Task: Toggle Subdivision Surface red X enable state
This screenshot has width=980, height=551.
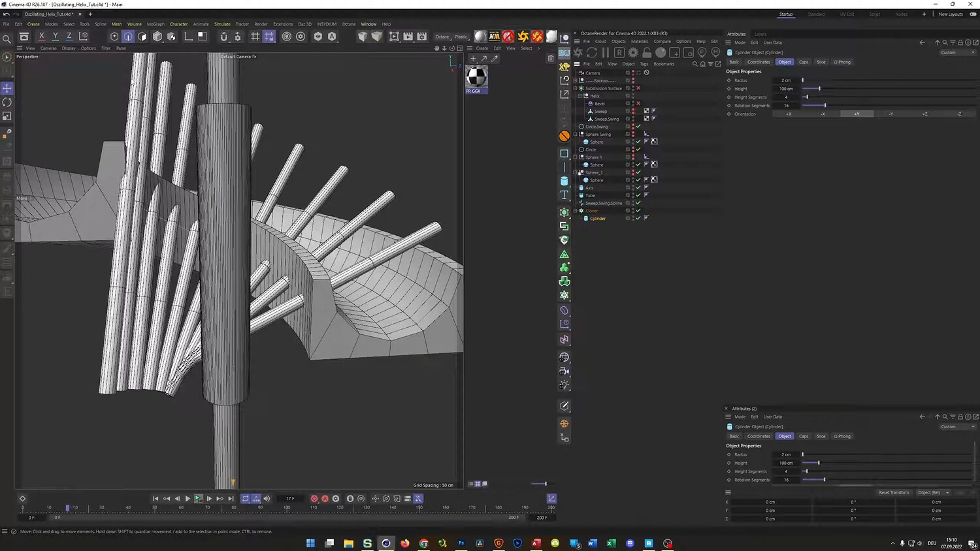Action: coord(638,88)
